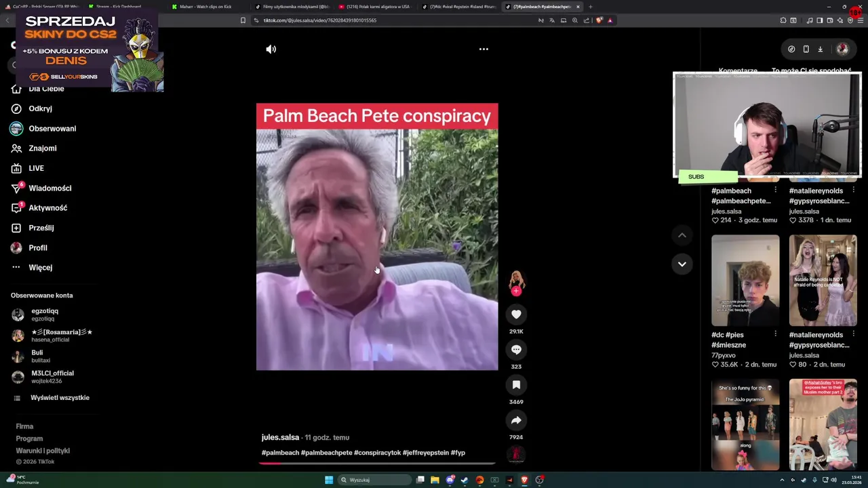868x488 pixels.
Task: Open the #palmbeachpete hashtag
Action: (327, 453)
